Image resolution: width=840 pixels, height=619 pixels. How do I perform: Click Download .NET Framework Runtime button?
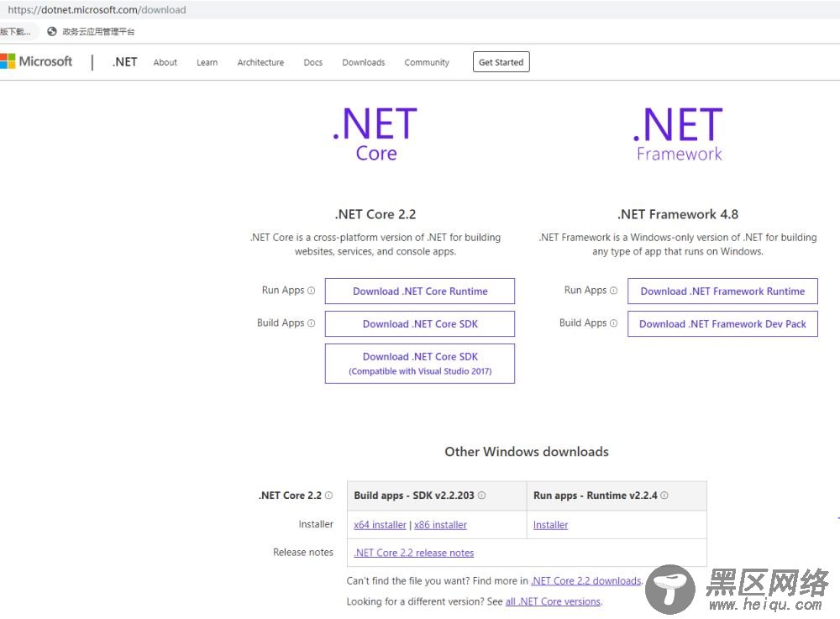[x=722, y=291]
